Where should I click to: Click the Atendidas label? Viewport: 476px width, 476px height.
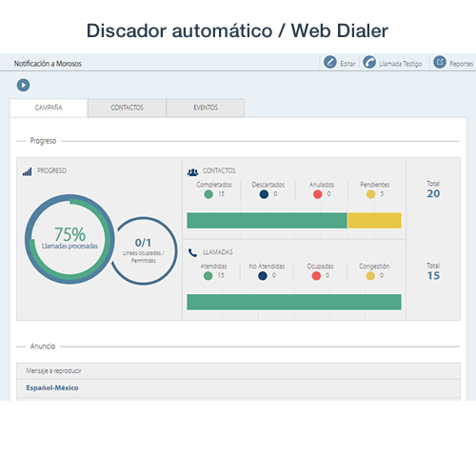pos(213,267)
